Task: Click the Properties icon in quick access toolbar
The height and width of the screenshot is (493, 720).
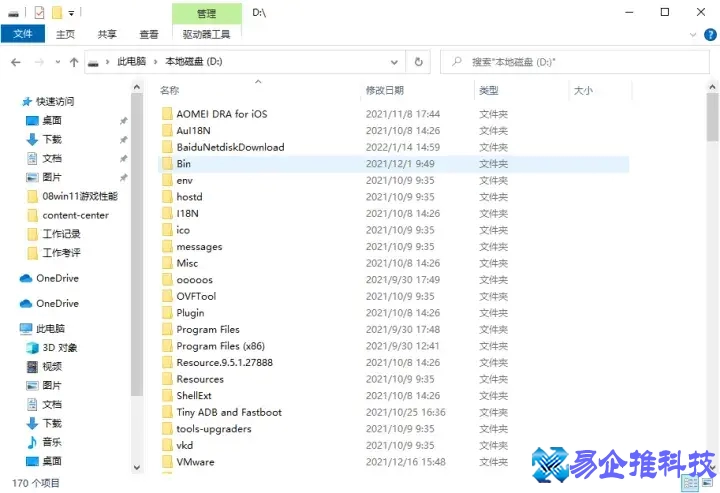Action: 39,12
